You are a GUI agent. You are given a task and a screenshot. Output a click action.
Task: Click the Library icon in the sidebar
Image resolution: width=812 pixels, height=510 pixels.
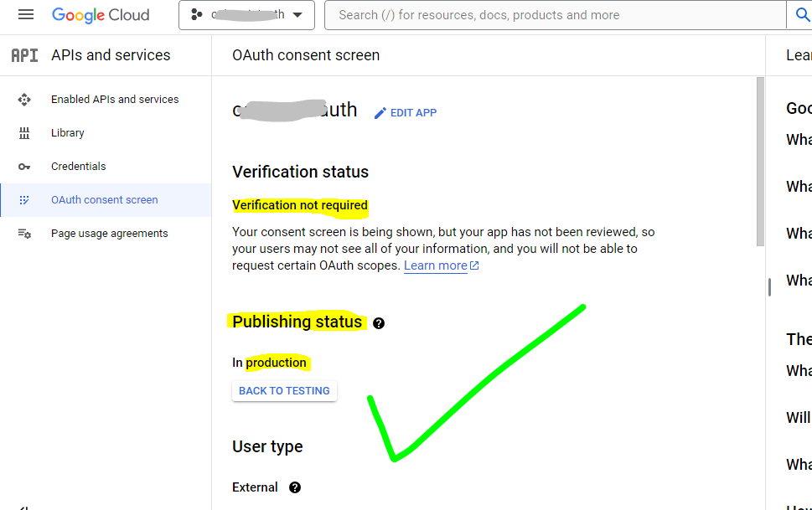coord(24,133)
